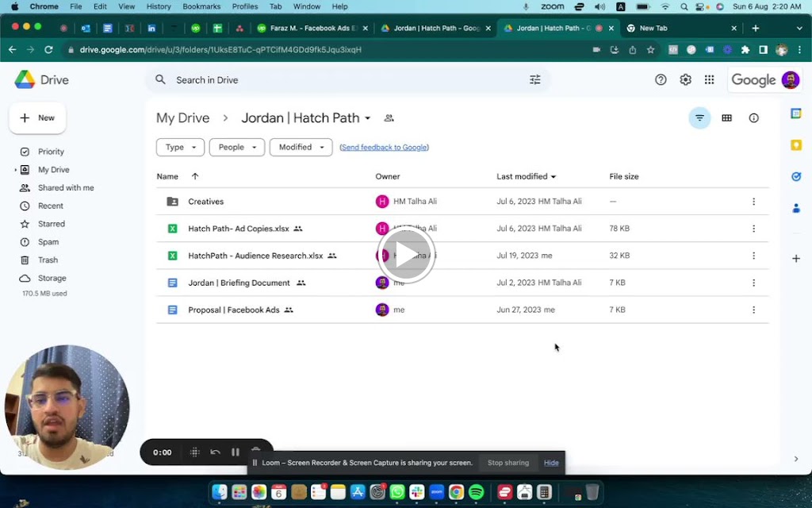812x508 pixels.
Task: Play the Loom video with center play button
Action: pos(406,255)
